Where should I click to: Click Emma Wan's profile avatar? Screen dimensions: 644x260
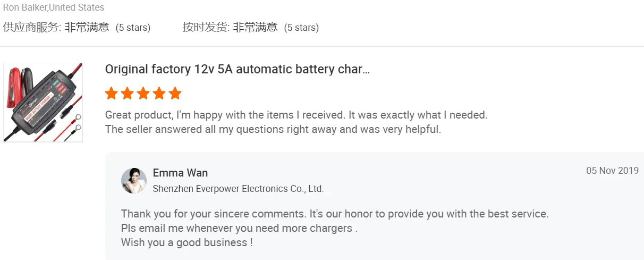tap(134, 181)
